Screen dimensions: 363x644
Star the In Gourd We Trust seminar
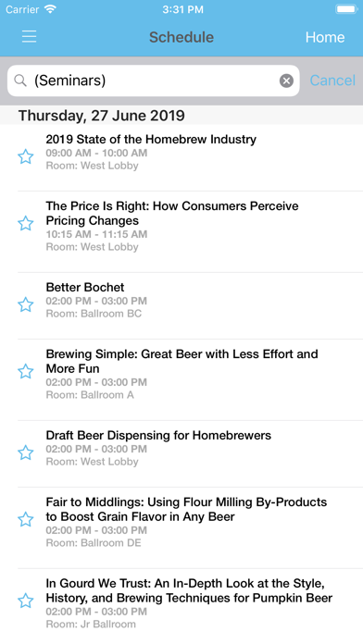coord(26,601)
